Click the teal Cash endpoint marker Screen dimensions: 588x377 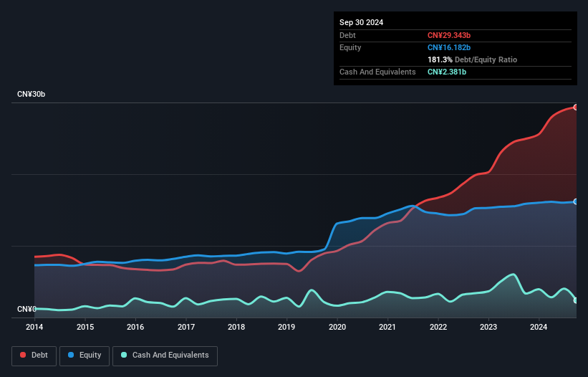576,300
